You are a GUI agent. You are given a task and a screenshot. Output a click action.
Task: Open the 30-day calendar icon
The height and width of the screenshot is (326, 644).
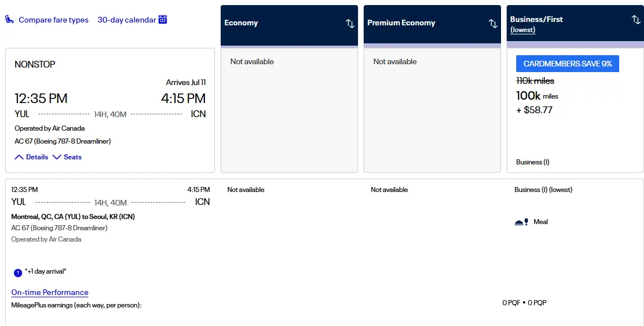coord(163,19)
